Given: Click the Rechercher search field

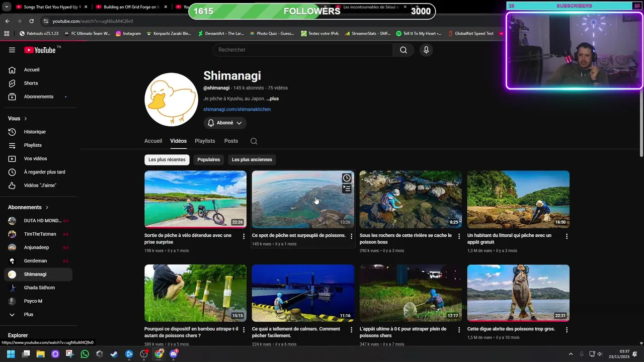Looking at the screenshot, I should pos(303,50).
